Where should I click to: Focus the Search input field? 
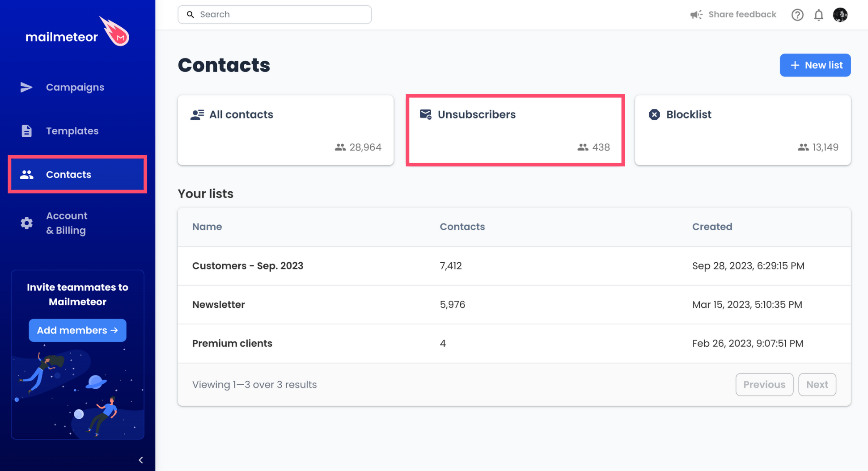[x=275, y=14]
